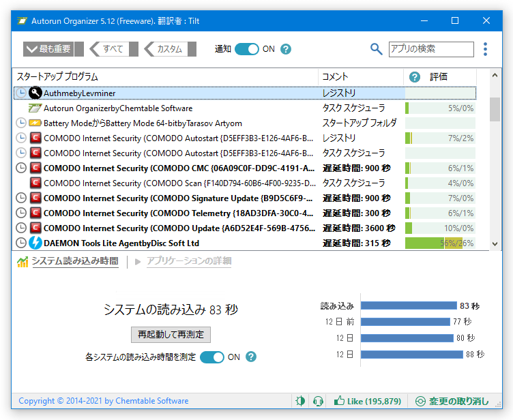
Task: Click the clock icon beside DAEMON Tools Lite
Action: click(x=21, y=243)
